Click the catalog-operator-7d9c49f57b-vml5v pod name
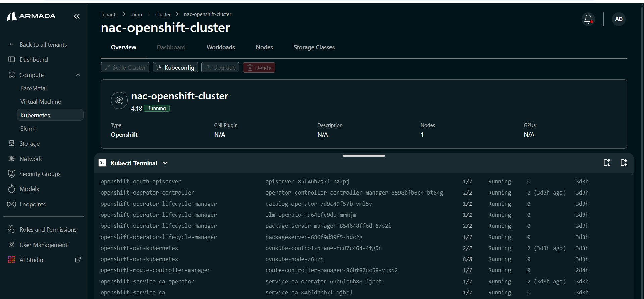This screenshot has height=299, width=644. (x=319, y=204)
